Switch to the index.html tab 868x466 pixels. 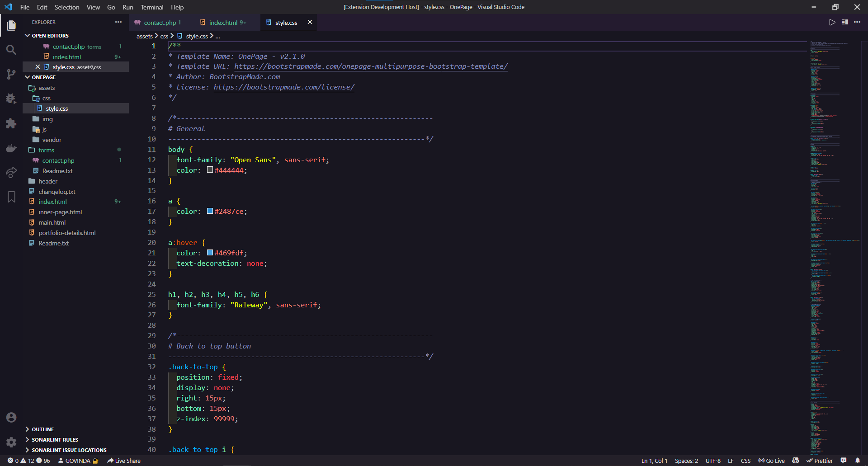(227, 22)
